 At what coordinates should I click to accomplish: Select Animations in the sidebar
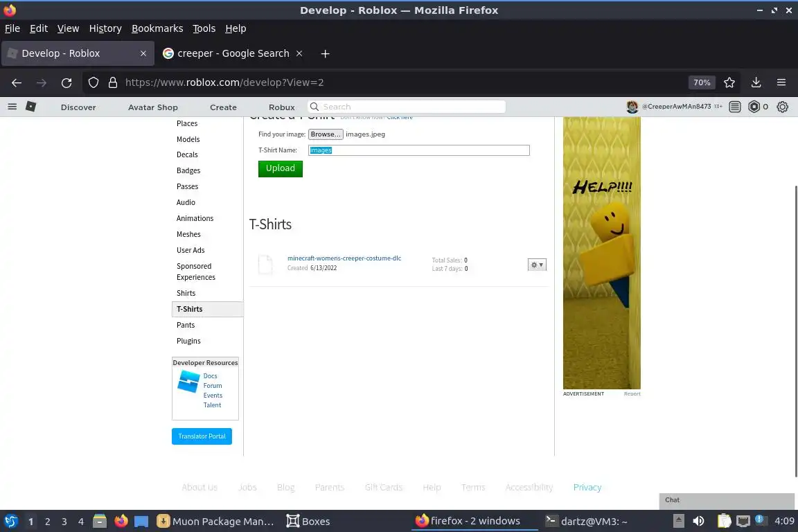pyautogui.click(x=195, y=218)
